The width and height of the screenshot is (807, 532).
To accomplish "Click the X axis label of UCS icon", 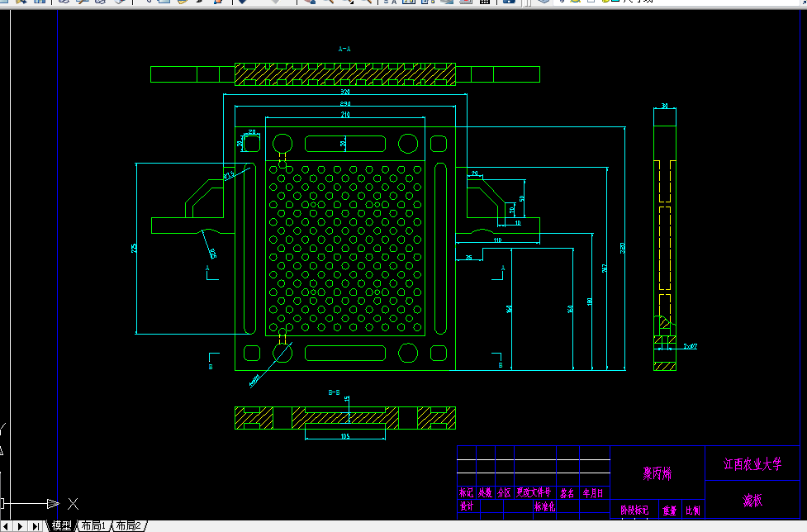I will coord(73,504).
